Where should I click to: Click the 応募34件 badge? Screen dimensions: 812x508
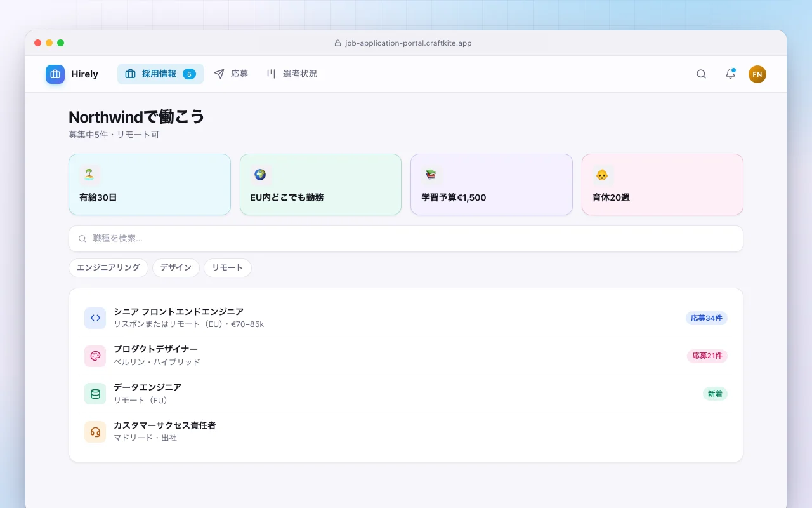click(707, 318)
